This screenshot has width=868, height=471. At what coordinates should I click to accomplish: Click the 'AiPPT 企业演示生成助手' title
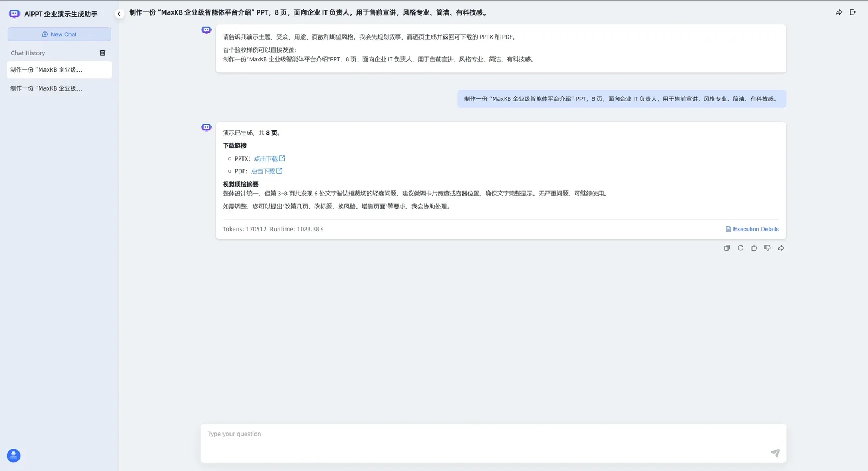point(61,14)
